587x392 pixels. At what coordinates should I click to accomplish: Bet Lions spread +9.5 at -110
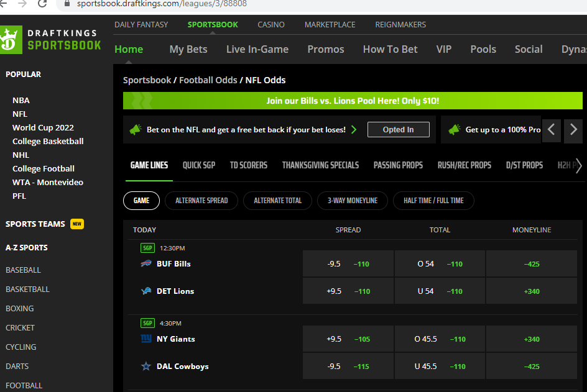click(x=348, y=291)
